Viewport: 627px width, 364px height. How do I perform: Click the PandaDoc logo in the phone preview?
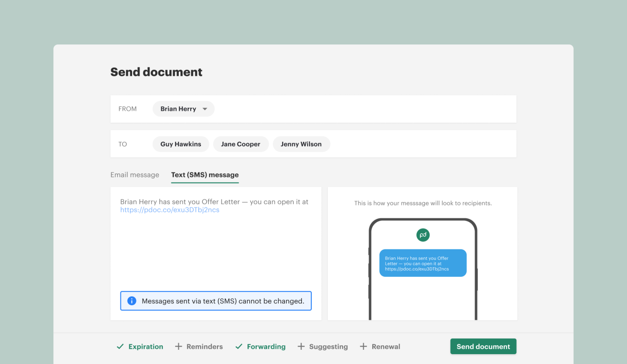422,235
